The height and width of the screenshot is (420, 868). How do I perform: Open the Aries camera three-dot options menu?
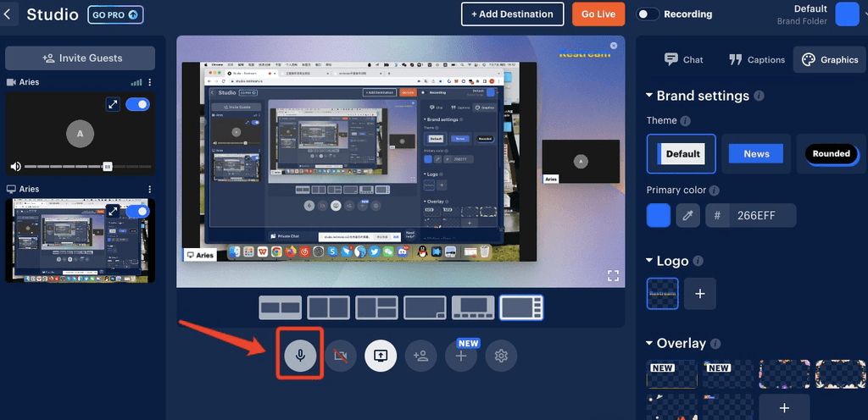coord(150,82)
